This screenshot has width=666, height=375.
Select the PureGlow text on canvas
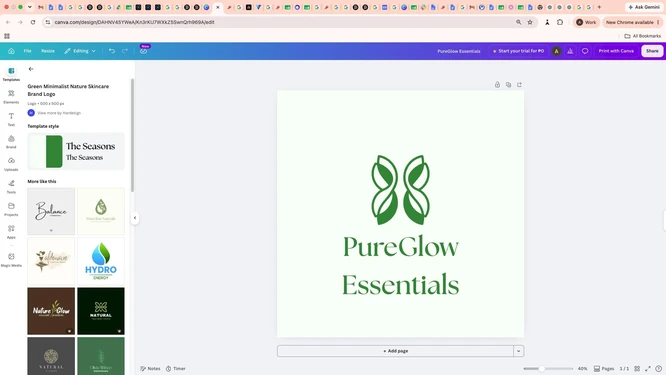(401, 246)
